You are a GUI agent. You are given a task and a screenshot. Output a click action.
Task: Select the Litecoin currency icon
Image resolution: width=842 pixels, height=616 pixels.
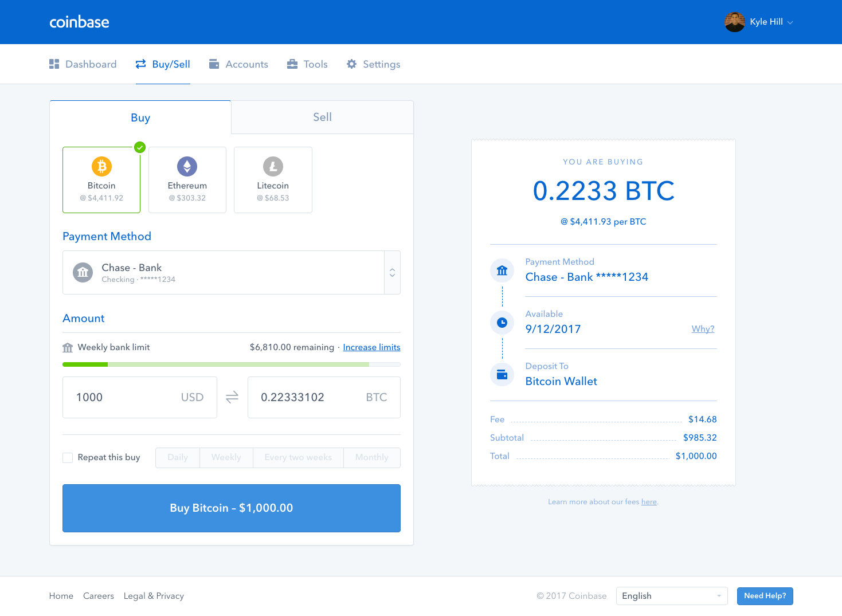[273, 167]
